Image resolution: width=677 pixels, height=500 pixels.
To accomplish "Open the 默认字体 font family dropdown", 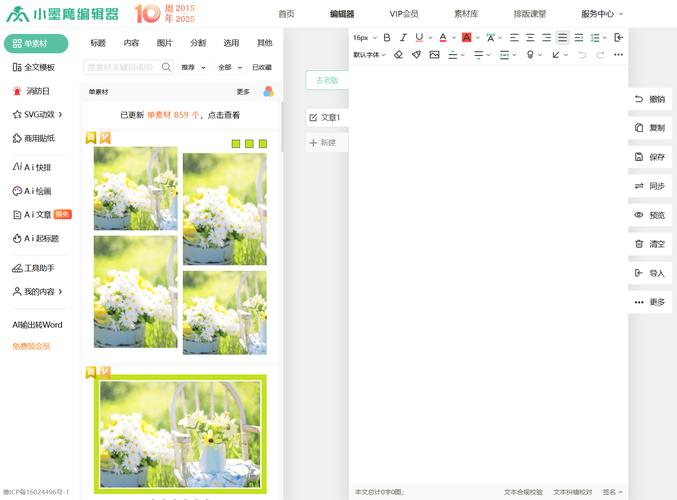I will [x=369, y=54].
